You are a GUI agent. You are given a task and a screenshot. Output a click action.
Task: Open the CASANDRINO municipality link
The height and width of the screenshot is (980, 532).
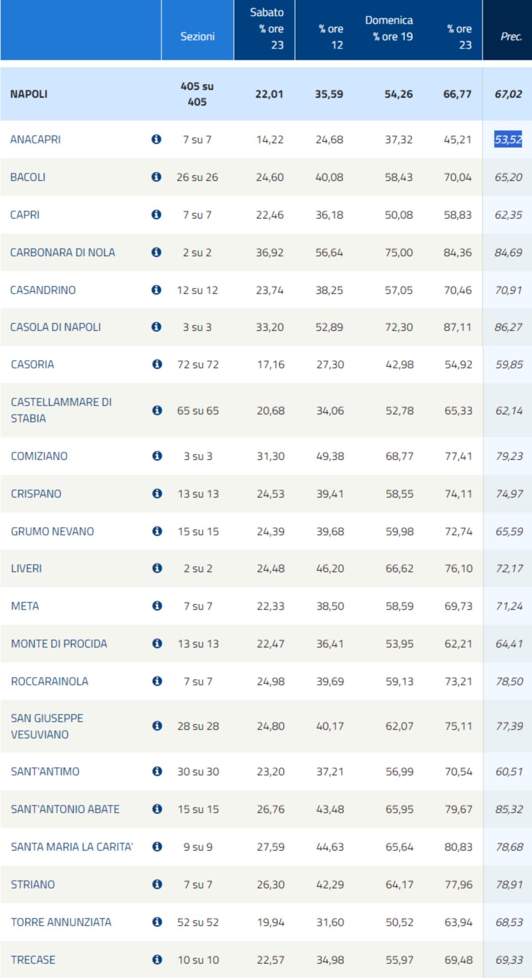pyautogui.click(x=43, y=290)
